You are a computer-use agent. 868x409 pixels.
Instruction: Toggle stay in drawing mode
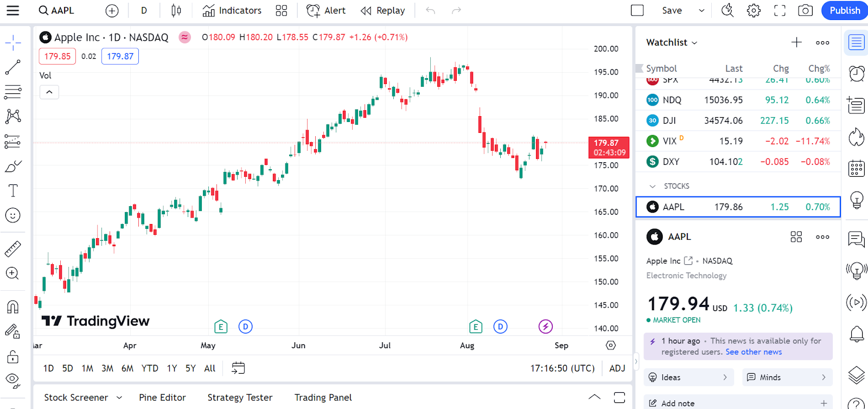point(13,331)
